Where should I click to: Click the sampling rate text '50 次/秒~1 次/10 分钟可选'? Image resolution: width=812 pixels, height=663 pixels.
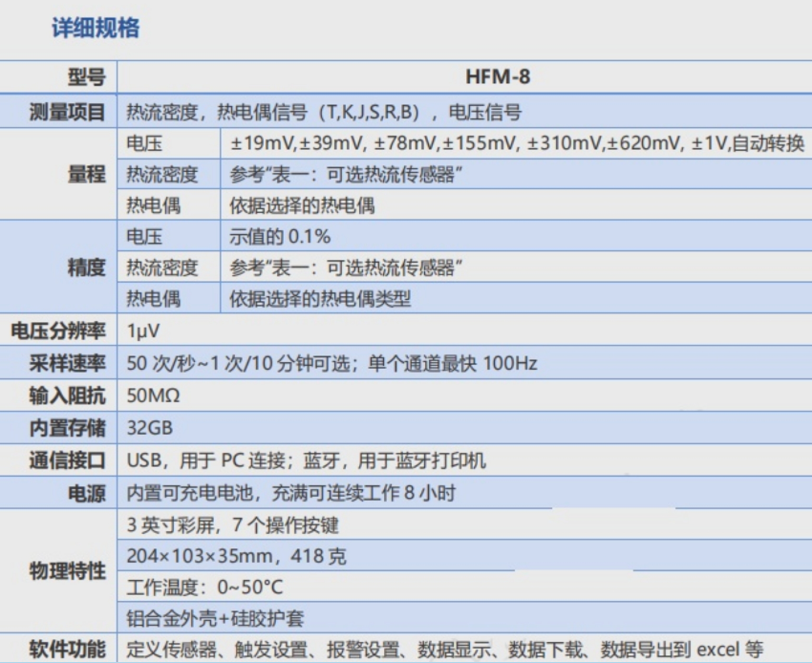(x=239, y=363)
